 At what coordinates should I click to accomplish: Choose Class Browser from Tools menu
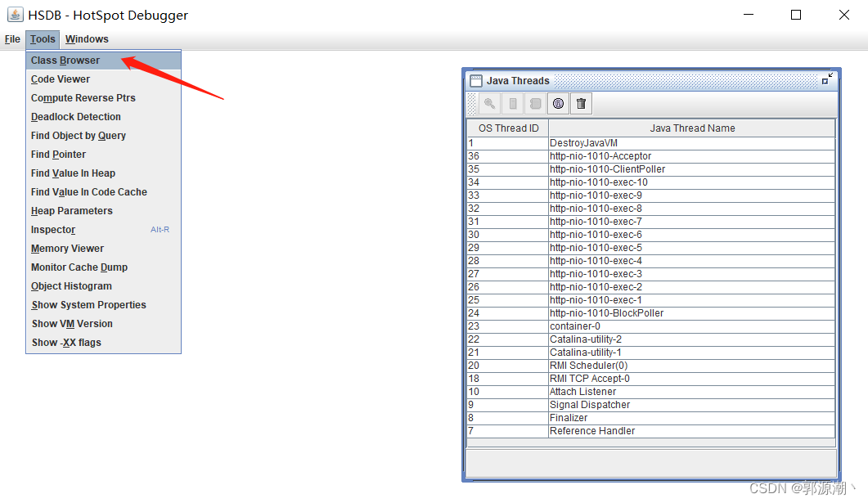[104, 61]
